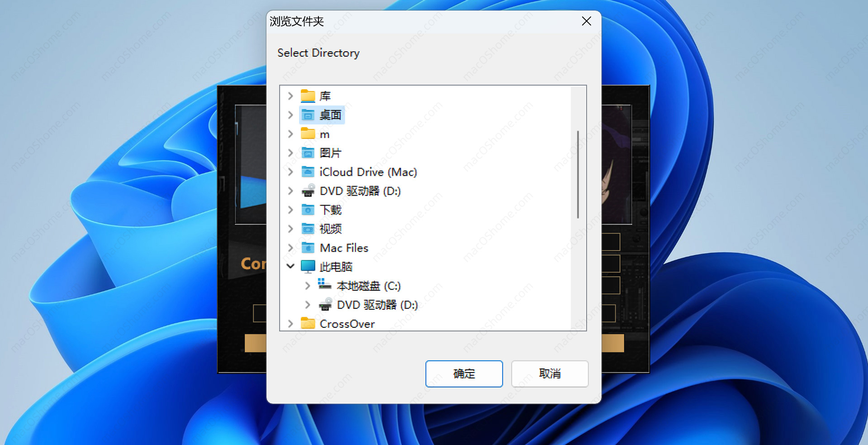
Task: Cancel the dialog with 取消
Action: [550, 374]
